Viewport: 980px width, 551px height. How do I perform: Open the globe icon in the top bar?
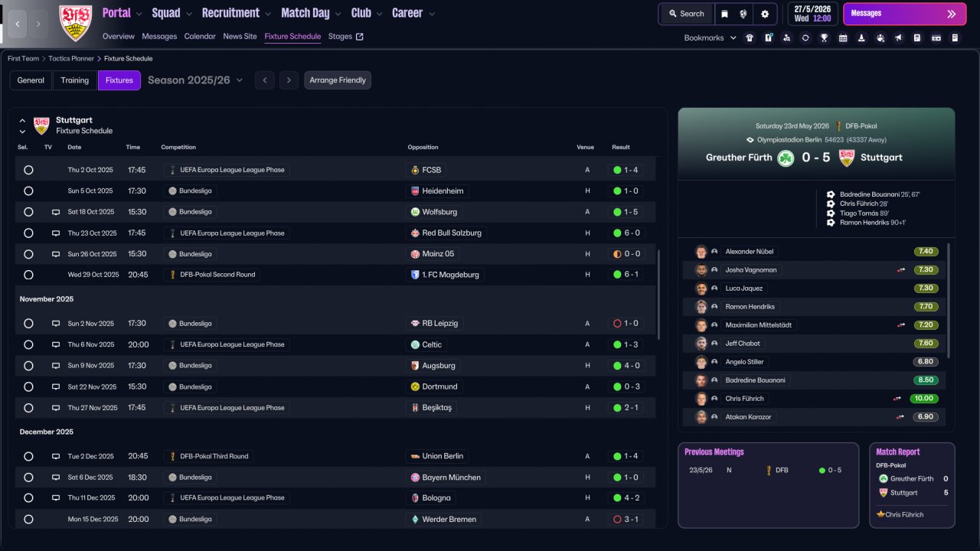click(743, 14)
